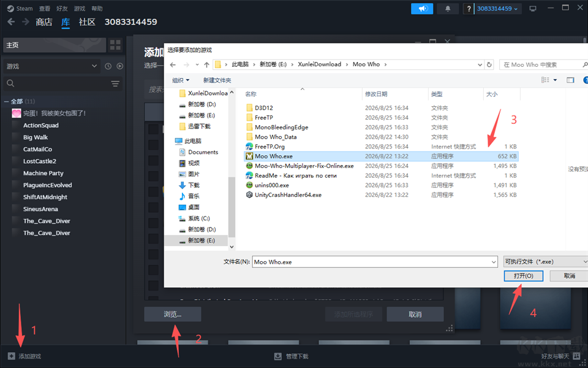Open the 游戏 menu in menu bar
Screen dimensions: 588x368
click(x=80, y=8)
